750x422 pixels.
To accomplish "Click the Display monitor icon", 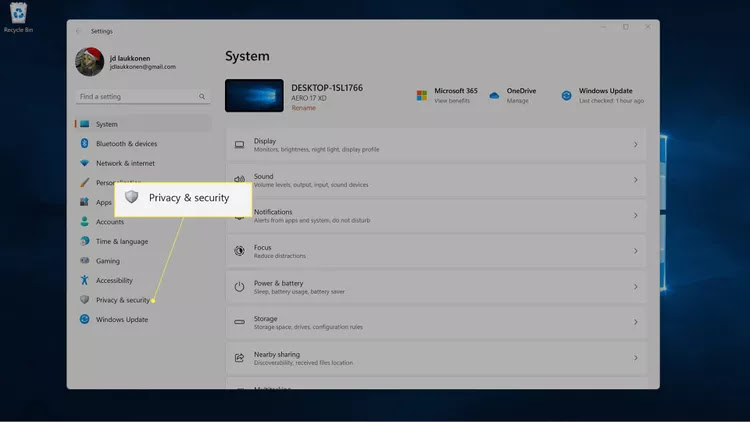I will 240,144.
